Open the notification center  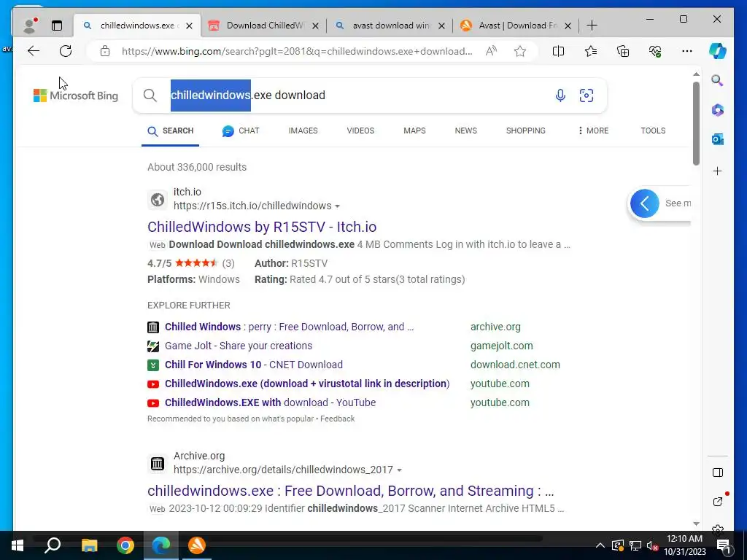pos(723,545)
